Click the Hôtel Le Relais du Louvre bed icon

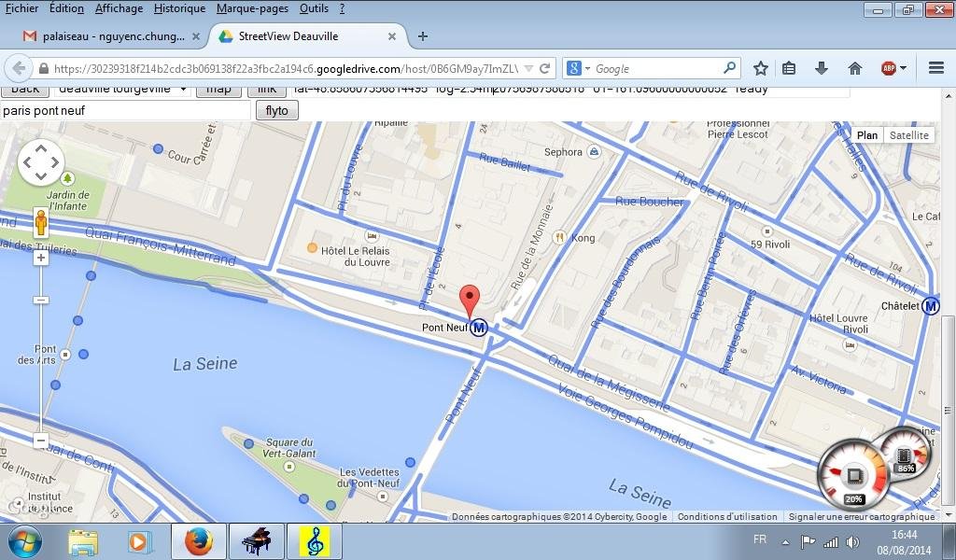point(373,235)
